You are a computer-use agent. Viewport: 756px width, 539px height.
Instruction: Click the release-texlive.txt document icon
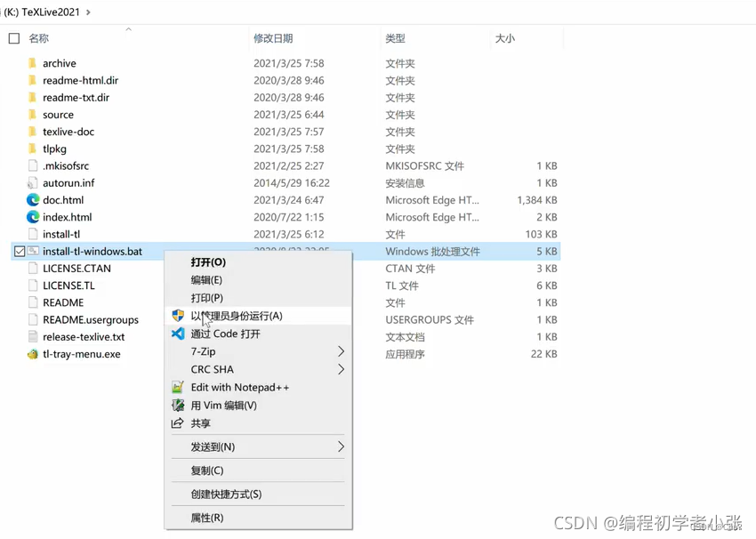coord(33,336)
